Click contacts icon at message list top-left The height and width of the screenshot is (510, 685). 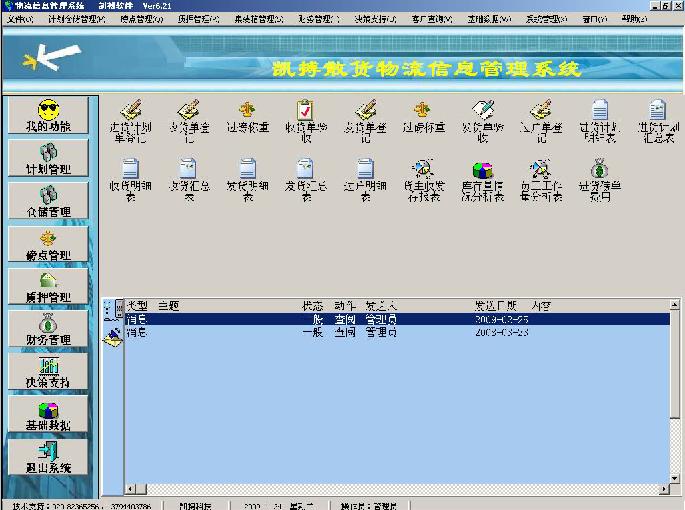point(113,310)
